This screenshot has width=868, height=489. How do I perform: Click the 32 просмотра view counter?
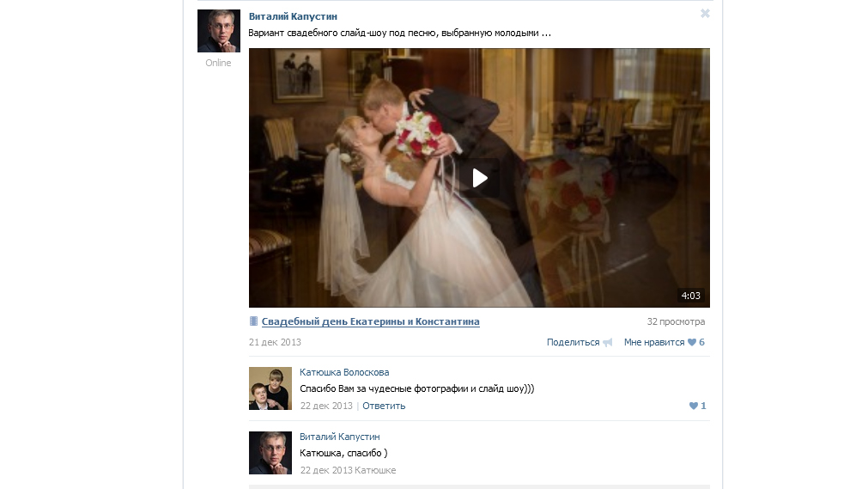click(x=676, y=321)
